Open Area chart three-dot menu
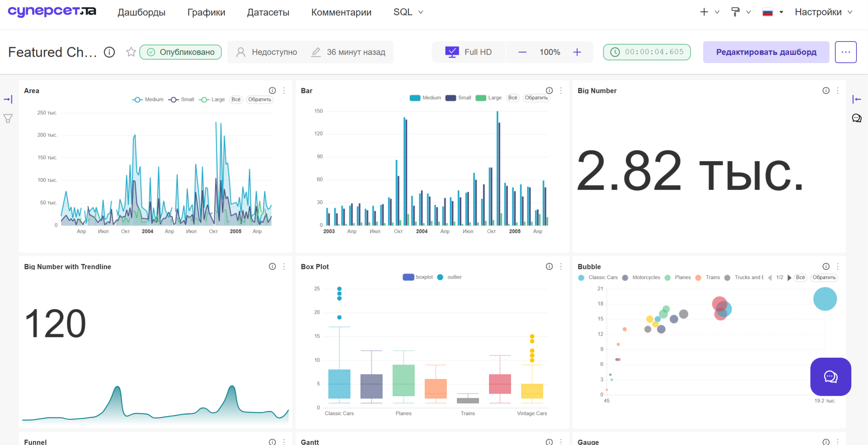The height and width of the screenshot is (445, 868). tap(284, 91)
